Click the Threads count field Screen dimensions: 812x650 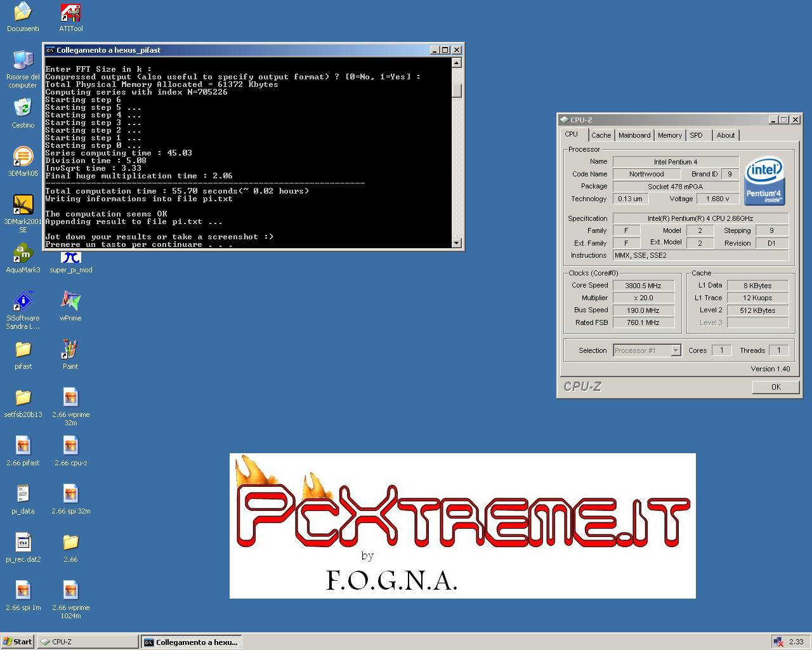778,350
